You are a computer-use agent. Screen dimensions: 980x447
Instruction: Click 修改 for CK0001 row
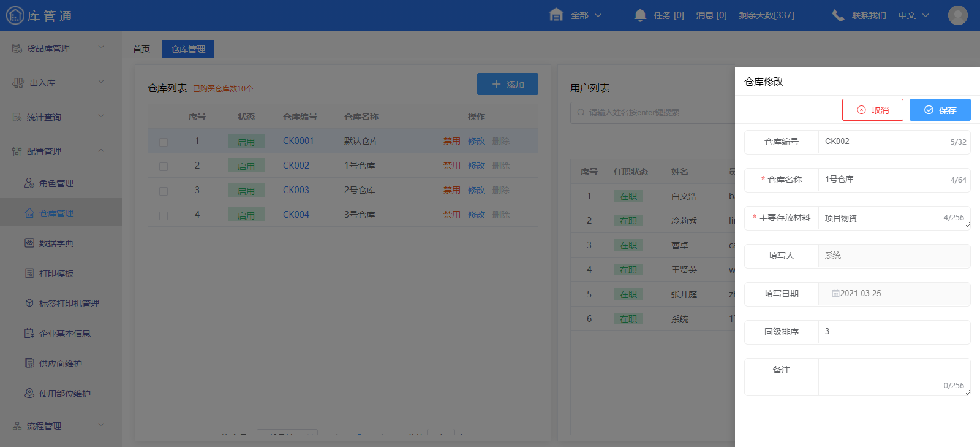point(477,141)
